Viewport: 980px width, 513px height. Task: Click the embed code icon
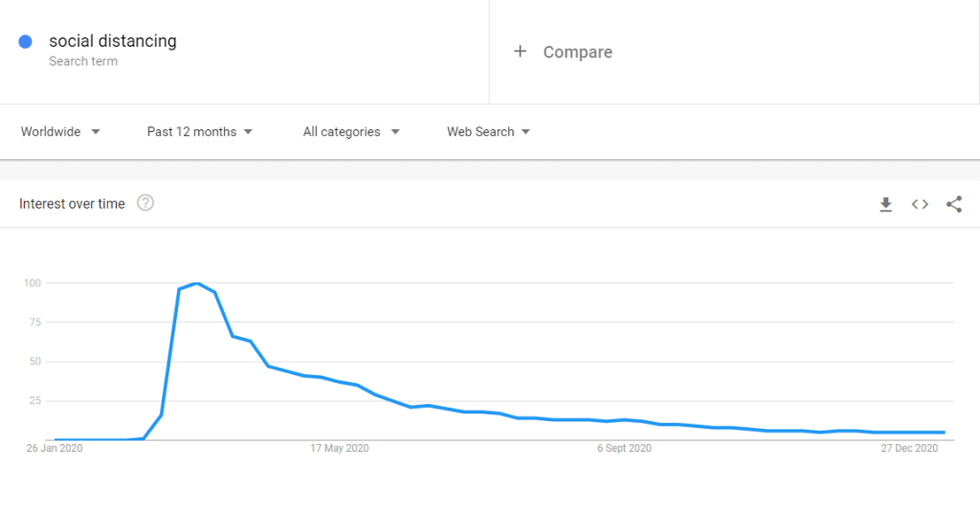(920, 204)
